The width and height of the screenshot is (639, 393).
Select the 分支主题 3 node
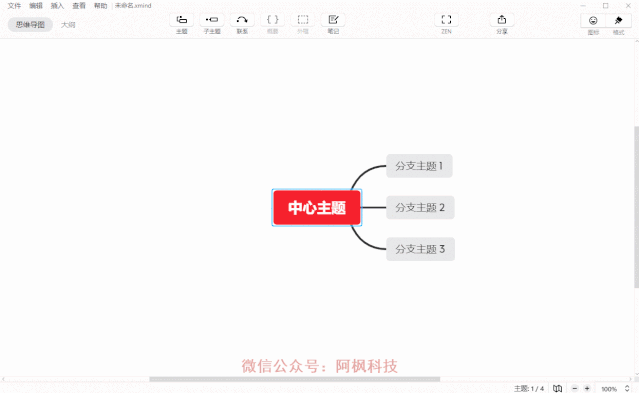click(x=420, y=249)
